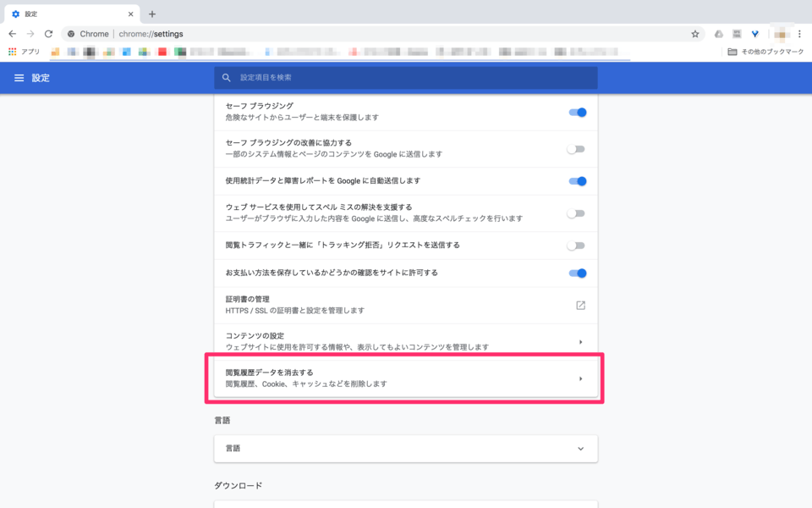Disable the セーフ ブラウジング toggle
This screenshot has width=812, height=508.
coord(577,112)
